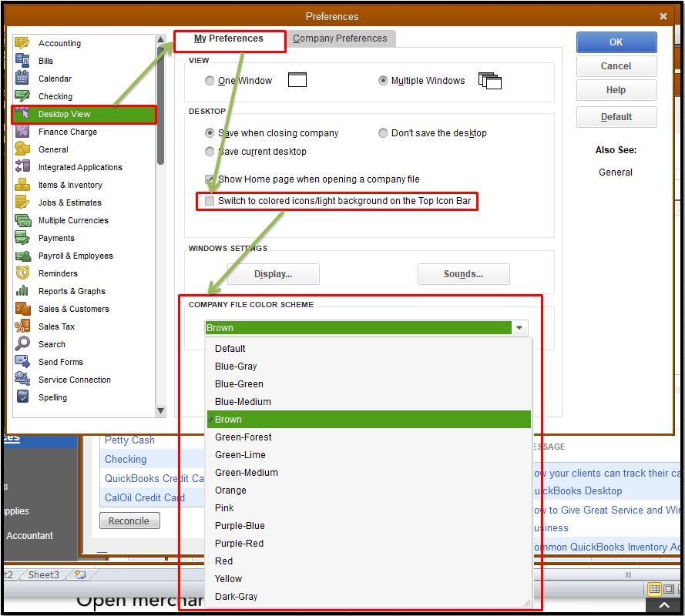Click the Spelling preference icon
685x616 pixels.
pos(22,397)
